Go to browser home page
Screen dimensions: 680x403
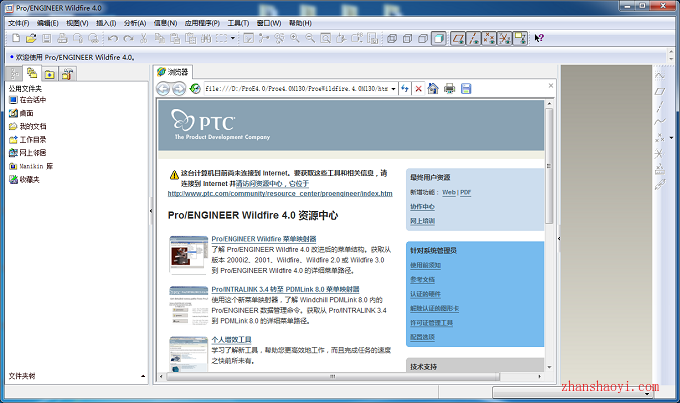[x=433, y=88]
